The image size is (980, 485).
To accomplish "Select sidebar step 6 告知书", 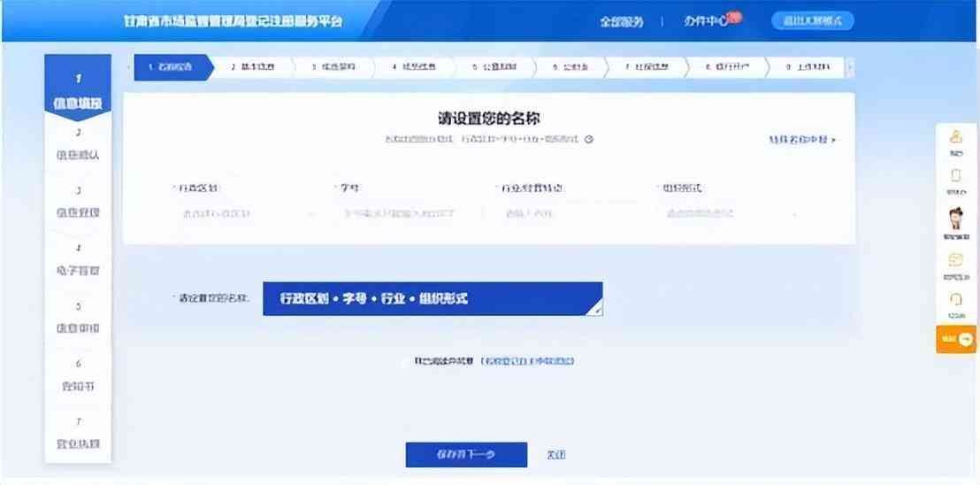I will pos(78,376).
